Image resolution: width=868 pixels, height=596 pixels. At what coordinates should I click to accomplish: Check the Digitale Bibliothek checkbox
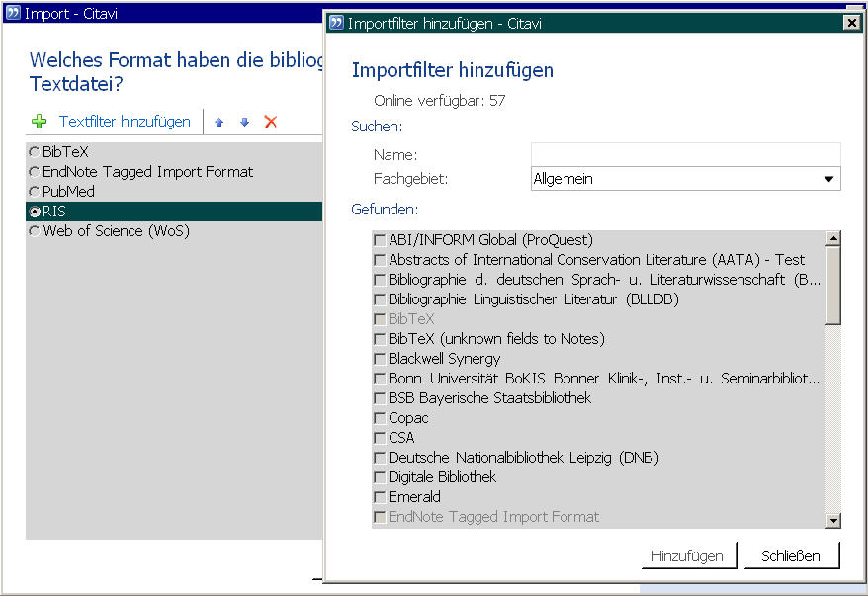380,477
